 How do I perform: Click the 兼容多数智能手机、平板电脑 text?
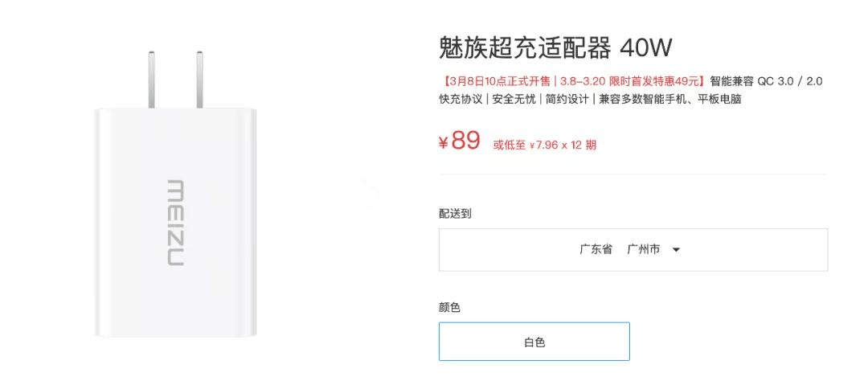click(669, 100)
